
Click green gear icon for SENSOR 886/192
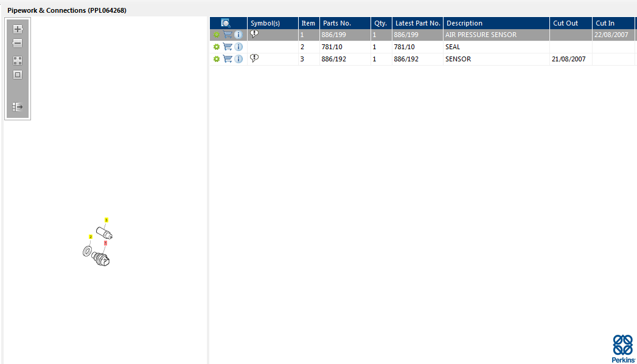coord(217,59)
